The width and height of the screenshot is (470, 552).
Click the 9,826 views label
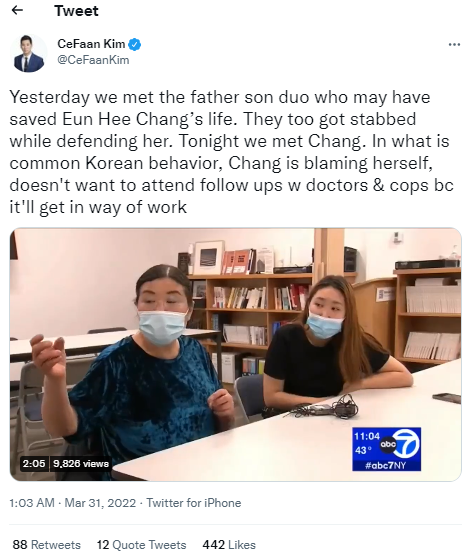(81, 463)
